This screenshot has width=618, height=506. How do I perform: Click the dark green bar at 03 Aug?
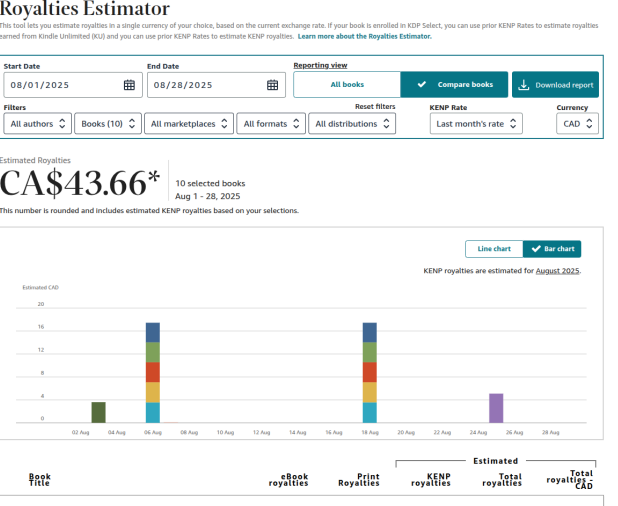[98, 412]
